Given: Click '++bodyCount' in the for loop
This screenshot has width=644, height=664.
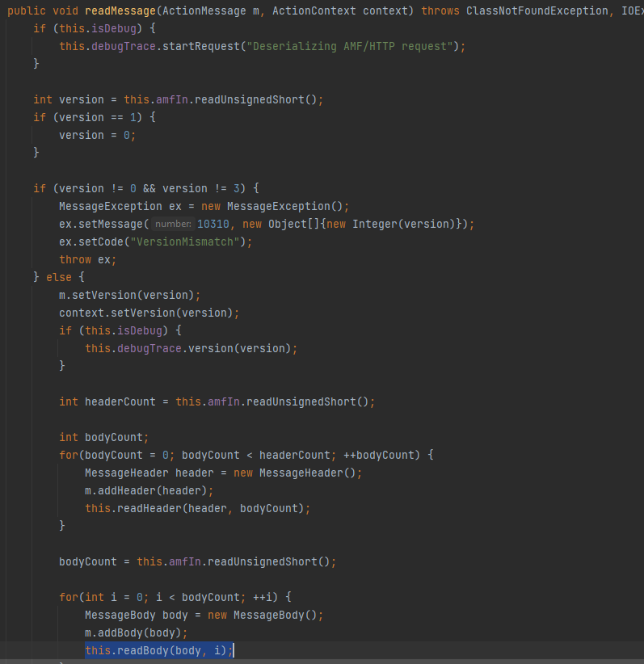Looking at the screenshot, I should [x=378, y=456].
